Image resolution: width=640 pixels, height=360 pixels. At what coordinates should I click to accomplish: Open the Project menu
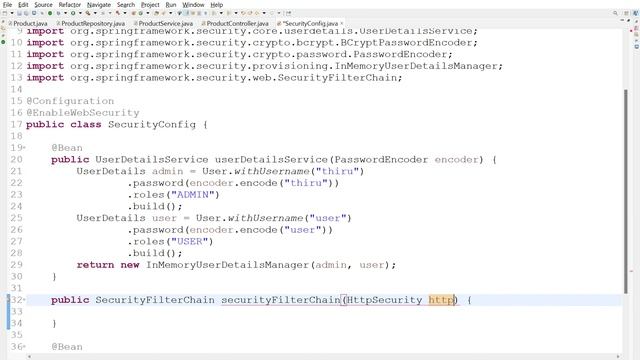(x=150, y=4)
